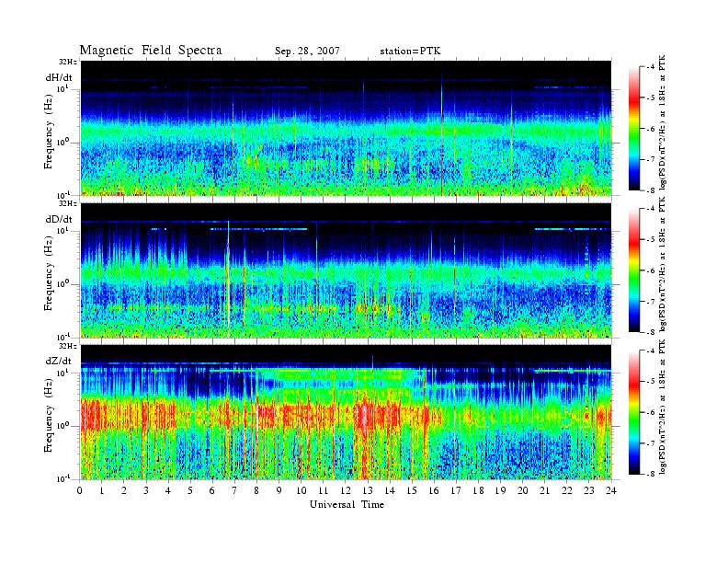This screenshot has height=563, width=728.
Task: Select the date text "Sep. 28, 2007"
Action: coord(307,52)
